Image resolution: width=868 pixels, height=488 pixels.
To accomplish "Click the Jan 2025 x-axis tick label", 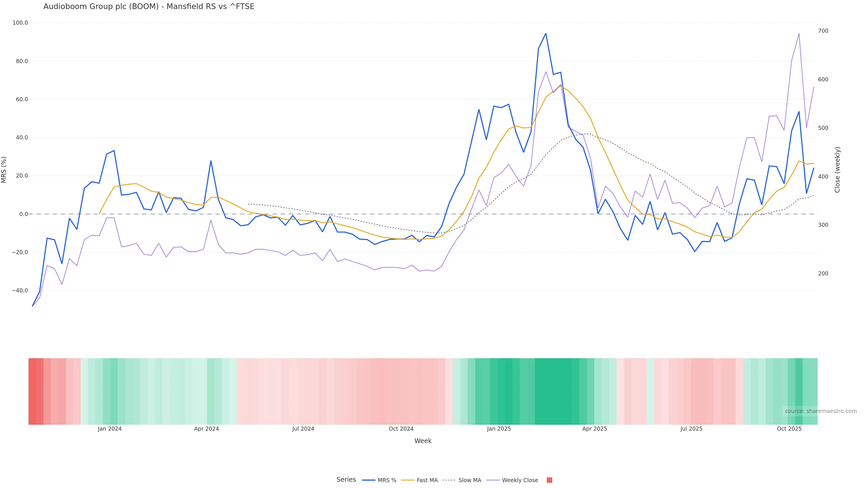I will click(499, 429).
